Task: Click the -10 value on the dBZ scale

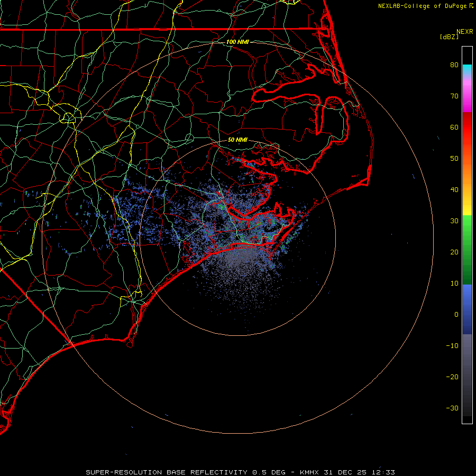Action: pyautogui.click(x=452, y=346)
